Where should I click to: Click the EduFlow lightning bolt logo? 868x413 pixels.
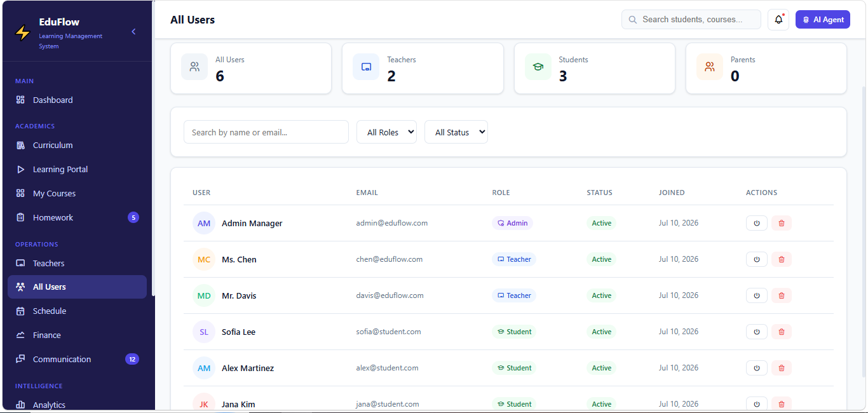pyautogui.click(x=22, y=32)
